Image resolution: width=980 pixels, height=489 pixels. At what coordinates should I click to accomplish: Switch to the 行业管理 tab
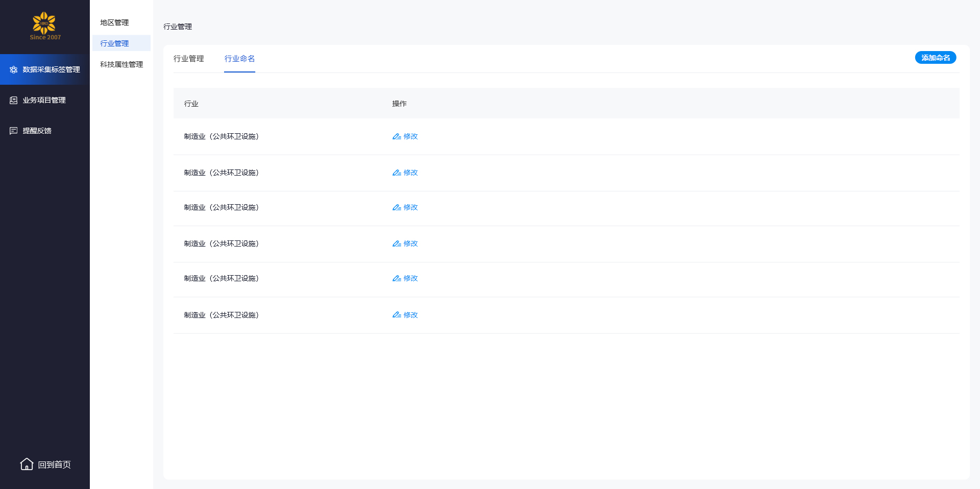pyautogui.click(x=188, y=59)
